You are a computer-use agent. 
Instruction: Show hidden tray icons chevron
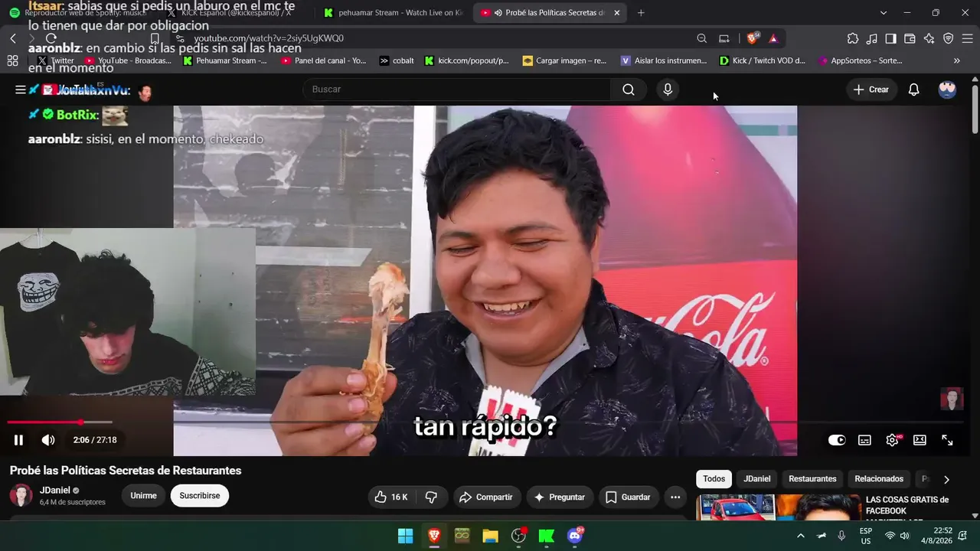[x=801, y=536]
